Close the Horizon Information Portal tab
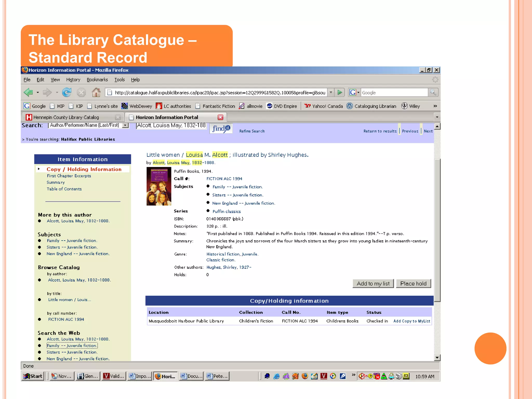The width and height of the screenshot is (532, 399). pyautogui.click(x=221, y=117)
